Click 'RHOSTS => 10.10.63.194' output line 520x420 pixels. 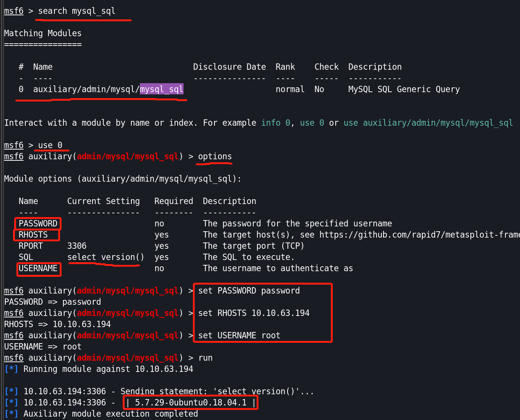coord(57,324)
